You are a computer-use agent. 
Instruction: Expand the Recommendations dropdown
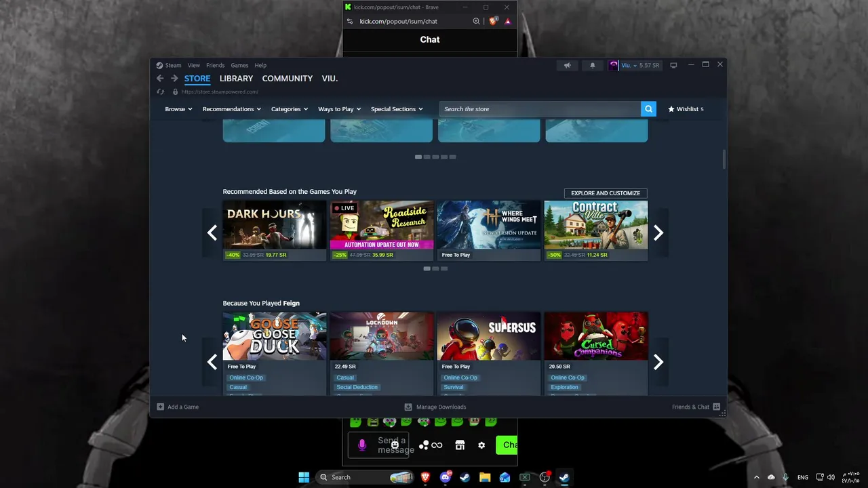tap(231, 109)
